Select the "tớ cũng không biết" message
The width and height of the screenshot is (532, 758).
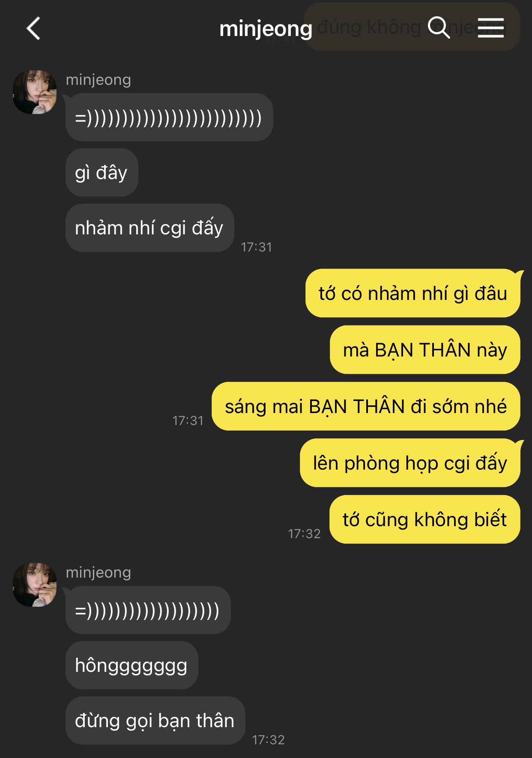pyautogui.click(x=424, y=520)
